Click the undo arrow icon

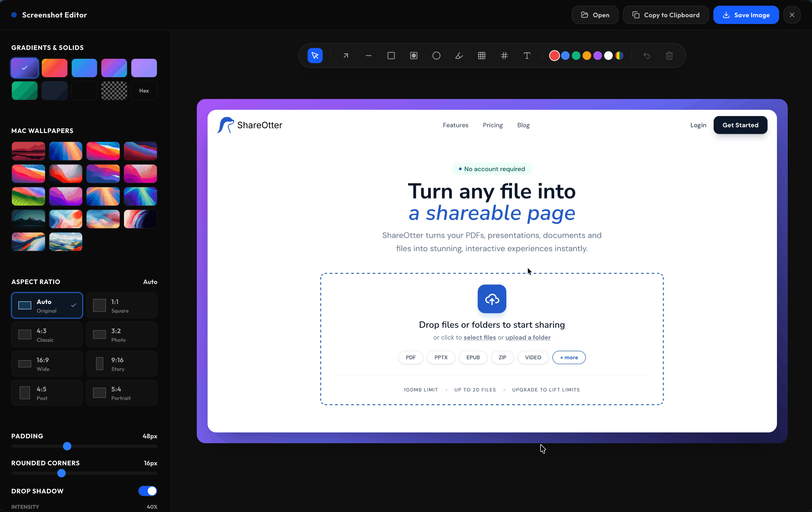click(x=646, y=56)
